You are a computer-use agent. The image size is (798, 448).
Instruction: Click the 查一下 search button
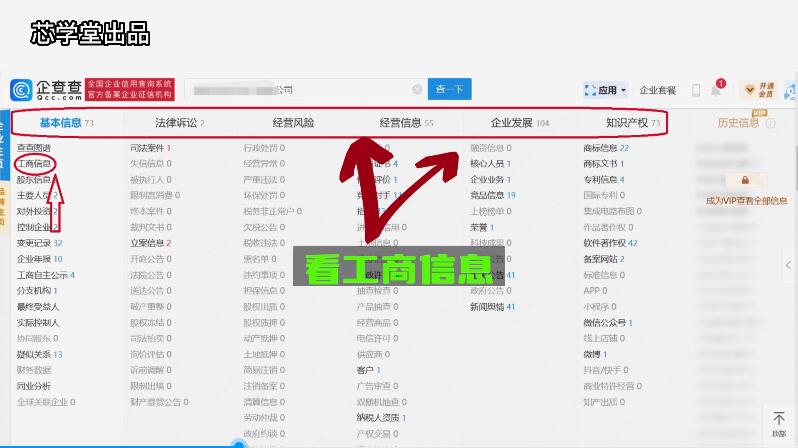pyautogui.click(x=449, y=89)
